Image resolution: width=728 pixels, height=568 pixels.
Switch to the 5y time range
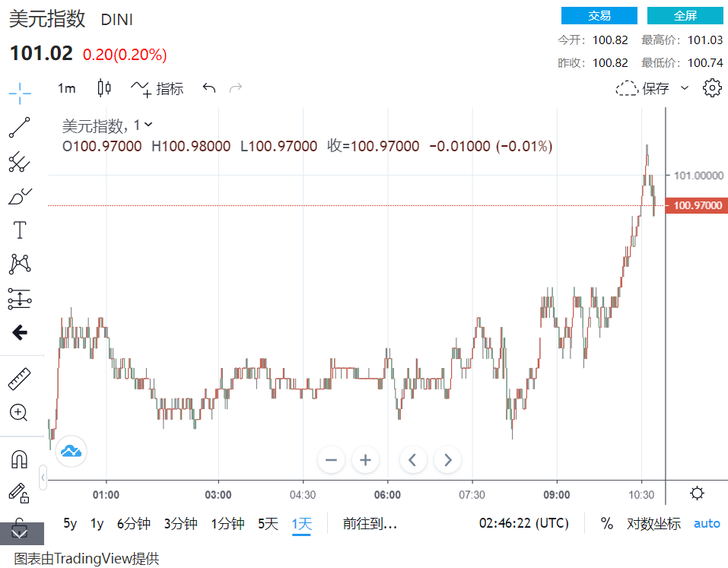(70, 523)
